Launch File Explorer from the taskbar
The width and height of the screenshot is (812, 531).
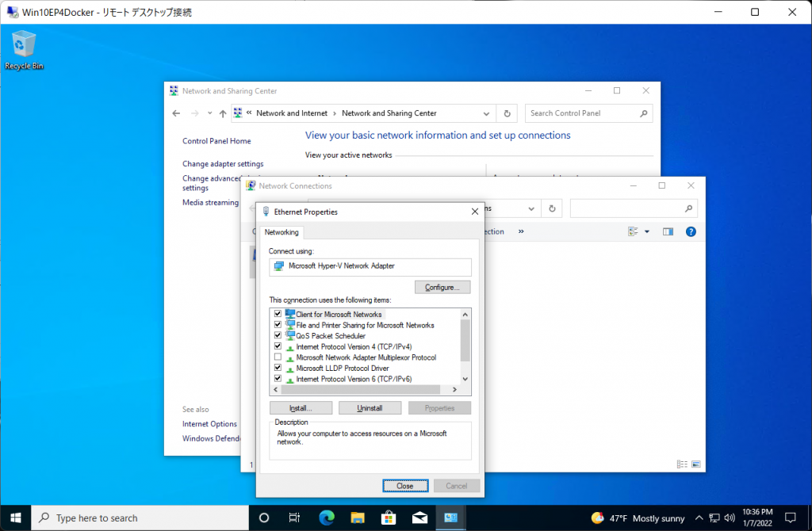(x=358, y=518)
